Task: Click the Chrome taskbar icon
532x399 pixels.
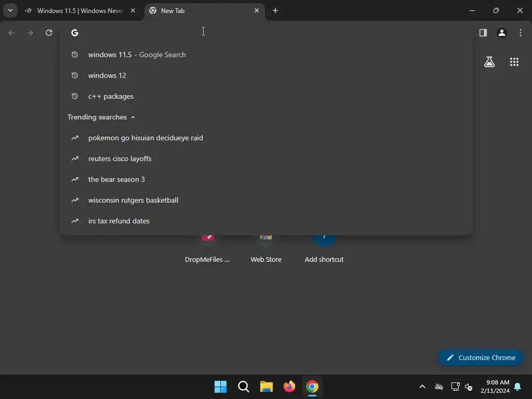Action: tap(312, 387)
